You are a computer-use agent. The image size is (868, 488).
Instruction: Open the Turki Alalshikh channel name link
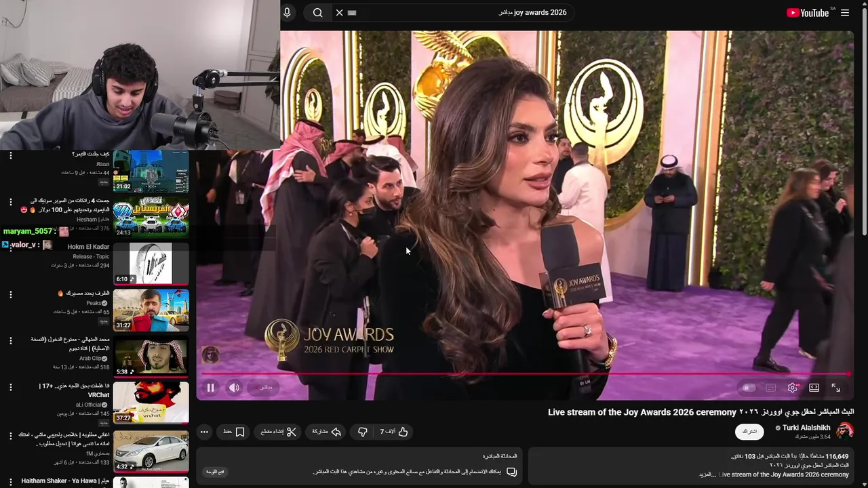click(x=806, y=428)
